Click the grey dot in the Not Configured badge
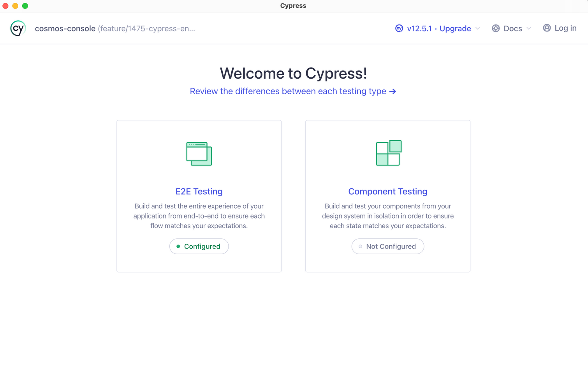The image size is (588, 384). pos(360,246)
